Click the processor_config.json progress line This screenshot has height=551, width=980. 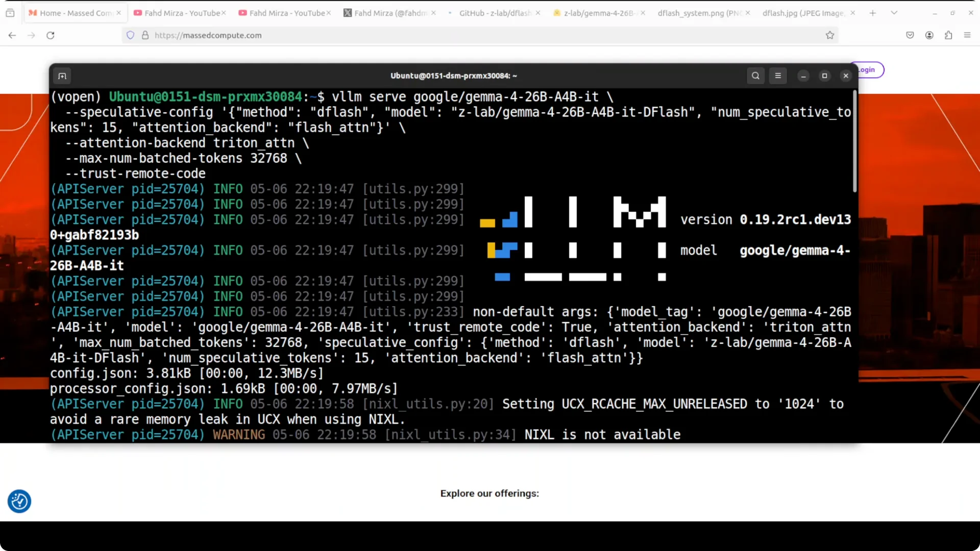pyautogui.click(x=224, y=389)
